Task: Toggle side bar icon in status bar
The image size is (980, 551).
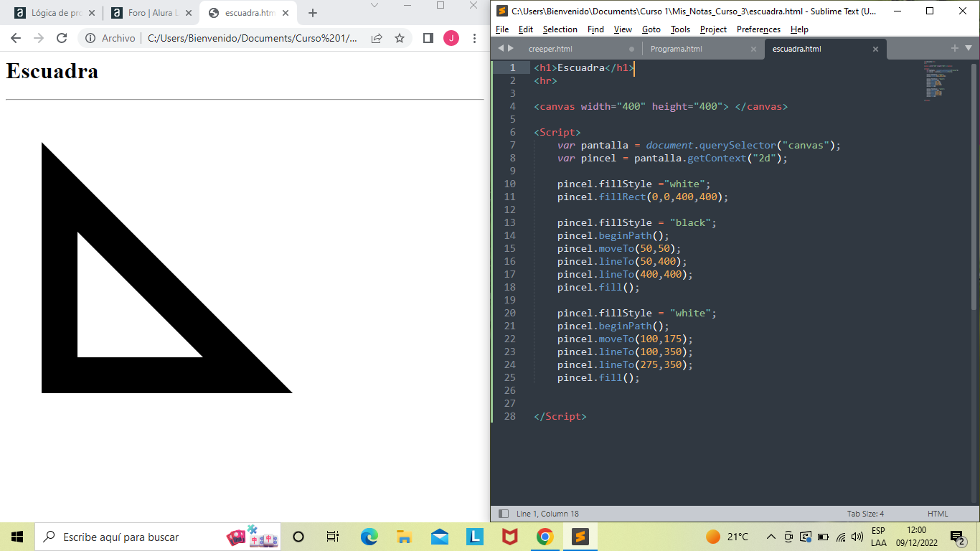Action: pyautogui.click(x=504, y=514)
